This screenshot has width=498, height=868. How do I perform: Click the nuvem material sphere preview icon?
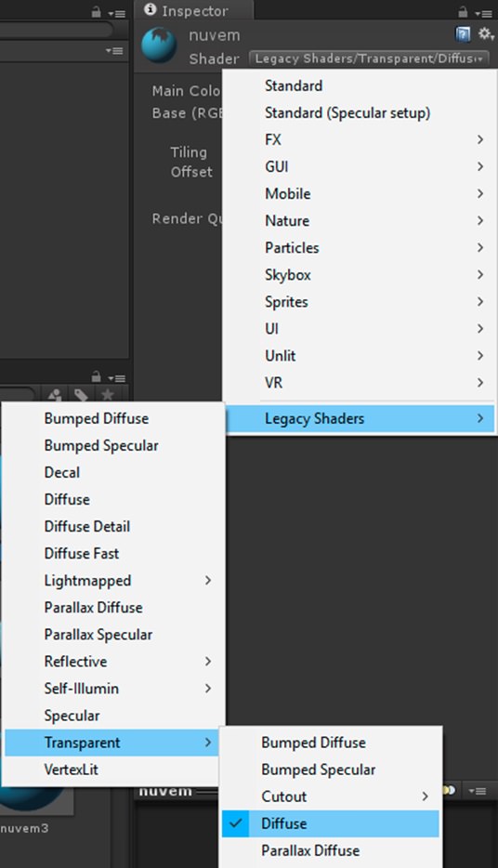click(x=159, y=46)
